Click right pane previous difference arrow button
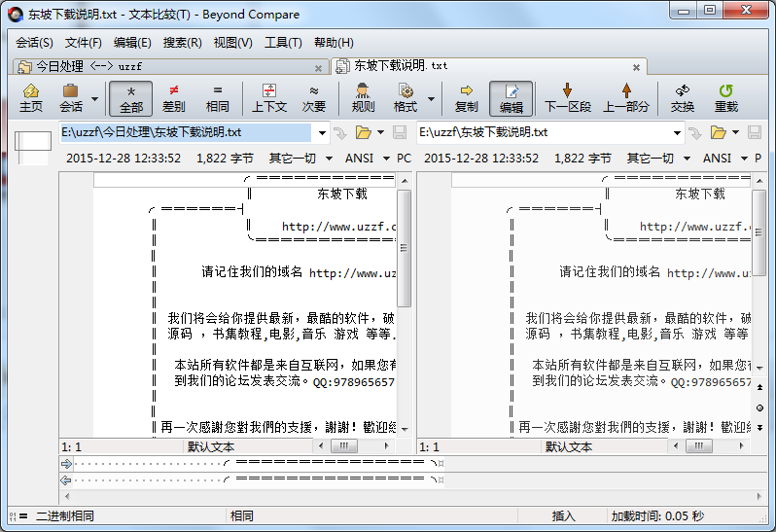The height and width of the screenshot is (532, 776). pyautogui.click(x=759, y=387)
